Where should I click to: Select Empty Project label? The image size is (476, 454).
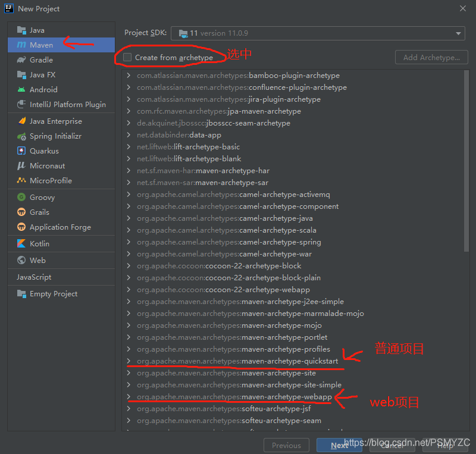pyautogui.click(x=54, y=294)
